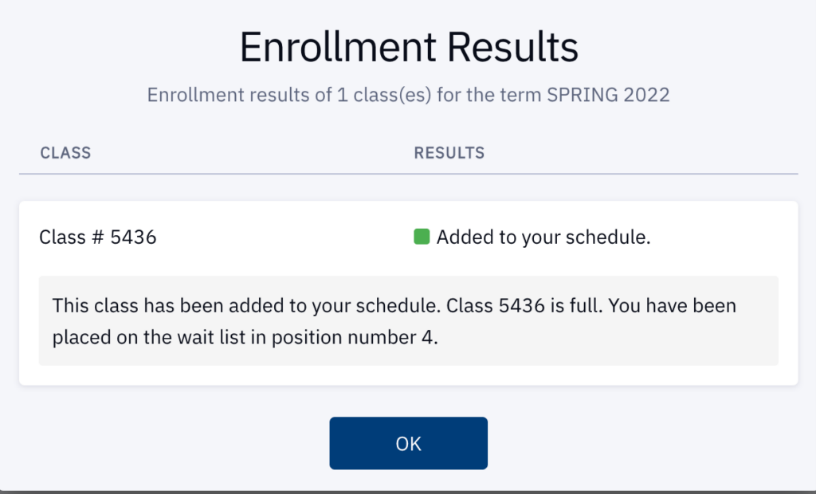
Task: Select the RESULTS column header
Action: pyautogui.click(x=449, y=153)
